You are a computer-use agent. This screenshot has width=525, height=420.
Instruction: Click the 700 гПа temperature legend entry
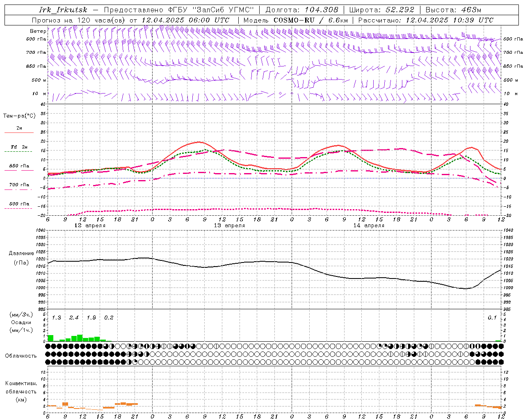(x=19, y=185)
